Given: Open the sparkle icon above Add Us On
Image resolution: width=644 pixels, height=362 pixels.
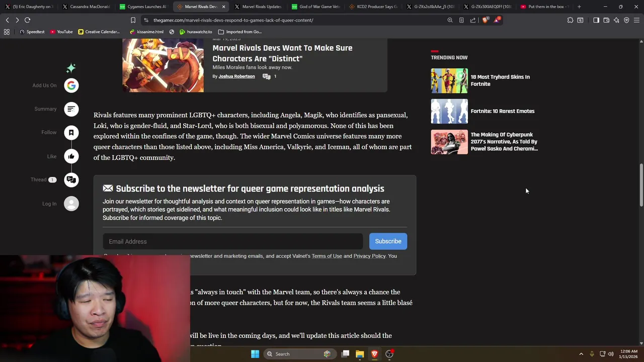Looking at the screenshot, I should click(71, 68).
